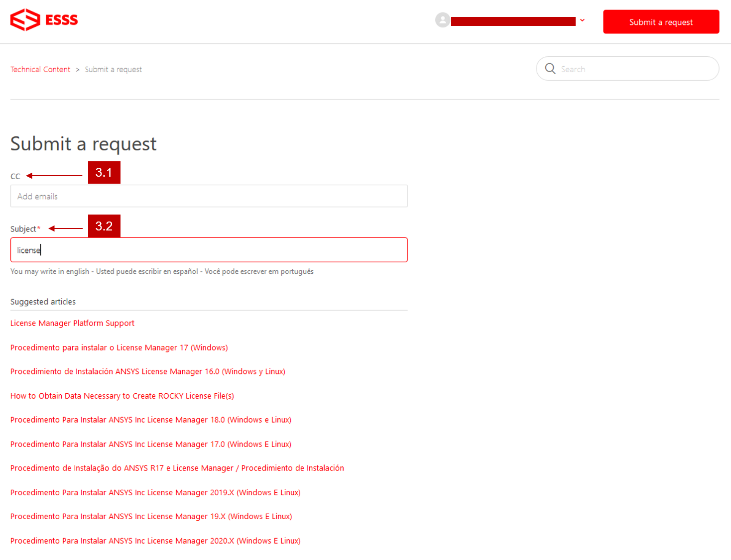The height and width of the screenshot is (560, 731).
Task: Click the Subject field containing license
Action: [x=209, y=250]
